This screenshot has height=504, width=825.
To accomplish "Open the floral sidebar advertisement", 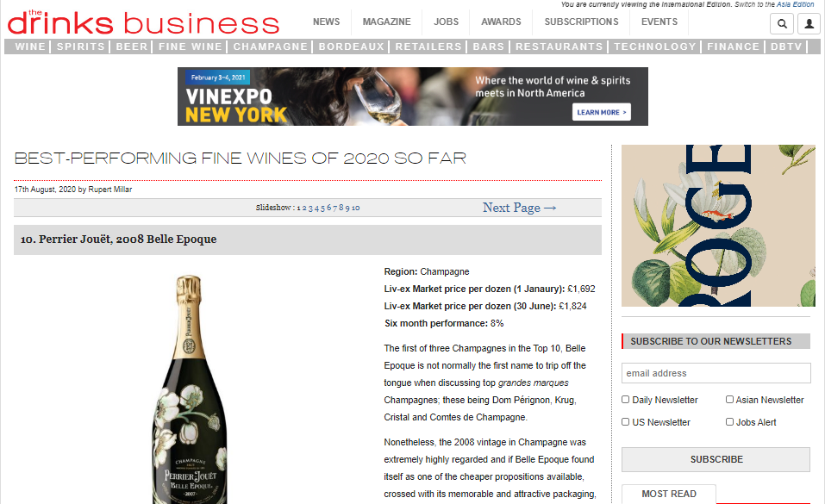I will coord(718,226).
